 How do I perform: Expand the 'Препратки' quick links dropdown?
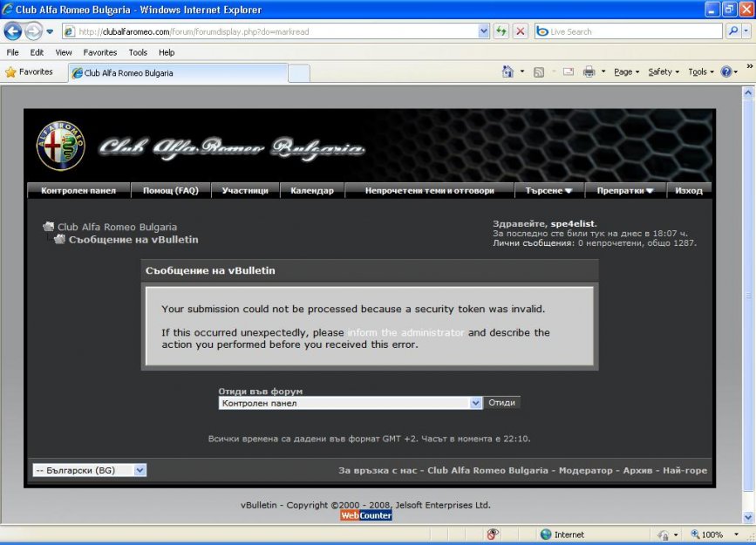[x=624, y=190]
